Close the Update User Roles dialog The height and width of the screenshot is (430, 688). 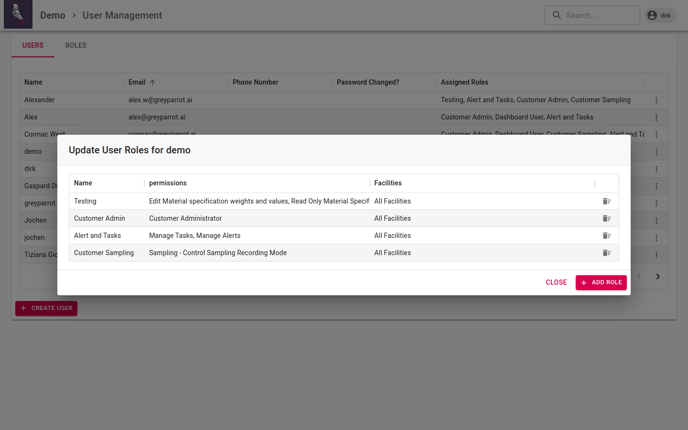(x=556, y=282)
